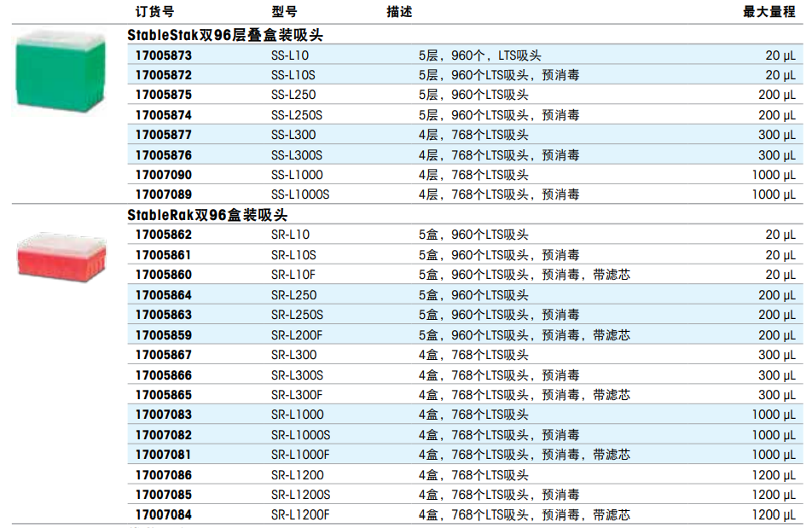Click model SS-L250S
The width and height of the screenshot is (812, 528).
click(x=296, y=115)
